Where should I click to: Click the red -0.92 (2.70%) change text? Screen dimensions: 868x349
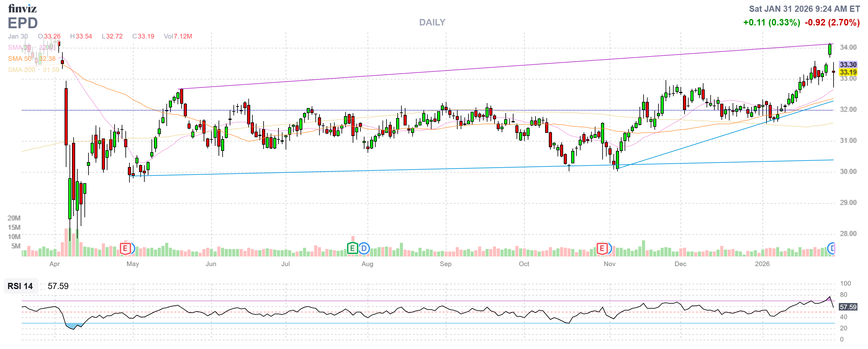pyautogui.click(x=832, y=23)
